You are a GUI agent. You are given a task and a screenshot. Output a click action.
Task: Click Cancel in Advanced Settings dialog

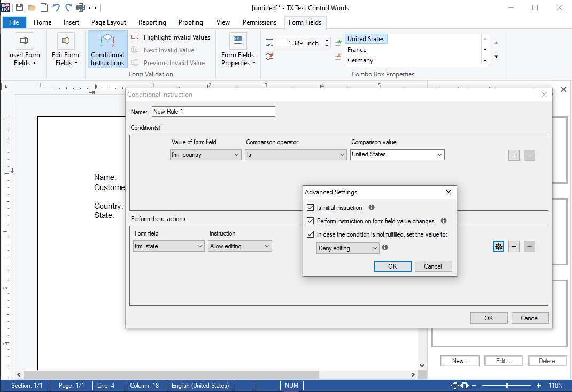(x=433, y=266)
